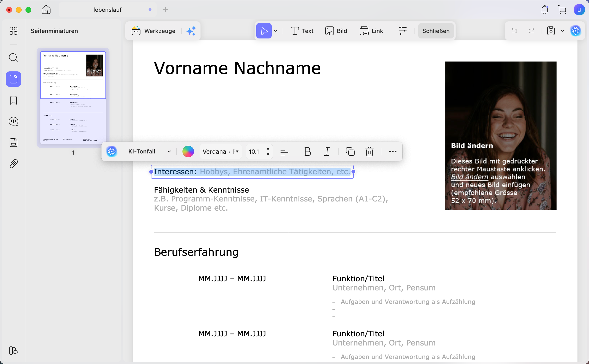
Task: Open the AI assistant in top-right toolbar
Action: click(576, 31)
